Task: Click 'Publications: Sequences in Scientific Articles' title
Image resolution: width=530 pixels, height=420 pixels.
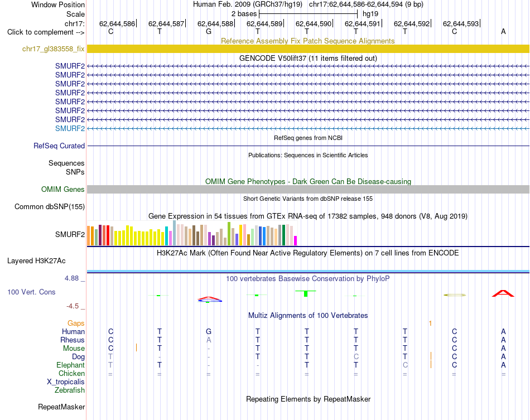Action: [x=308, y=155]
